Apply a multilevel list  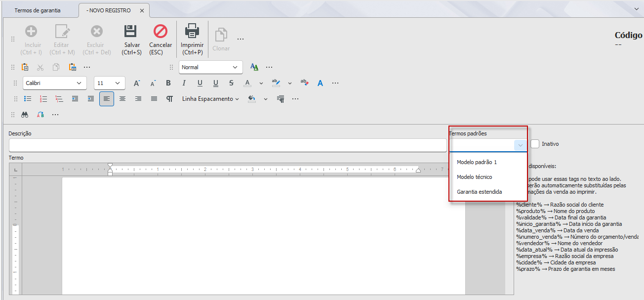tap(59, 99)
